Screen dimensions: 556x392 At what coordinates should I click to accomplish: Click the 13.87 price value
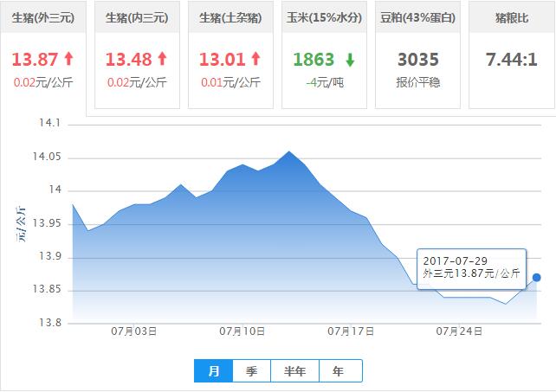[x=35, y=59]
